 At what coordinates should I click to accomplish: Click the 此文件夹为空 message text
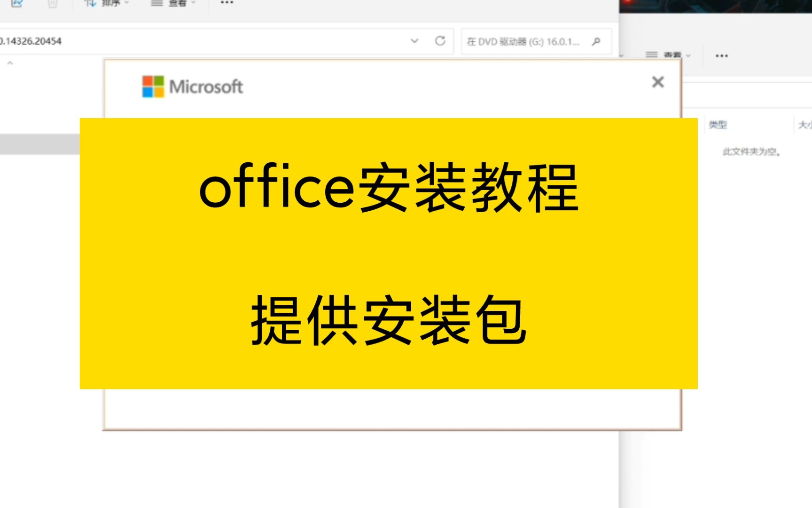point(751,151)
